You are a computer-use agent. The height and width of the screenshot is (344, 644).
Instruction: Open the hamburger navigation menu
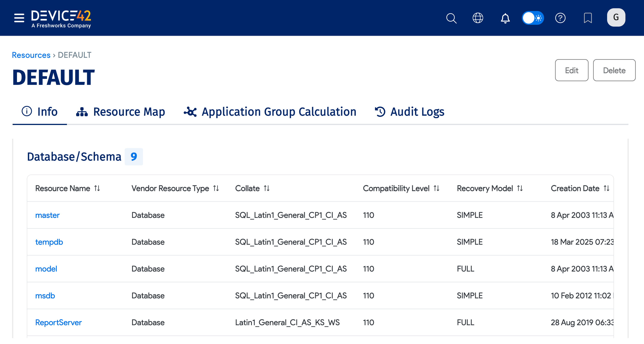pos(19,18)
